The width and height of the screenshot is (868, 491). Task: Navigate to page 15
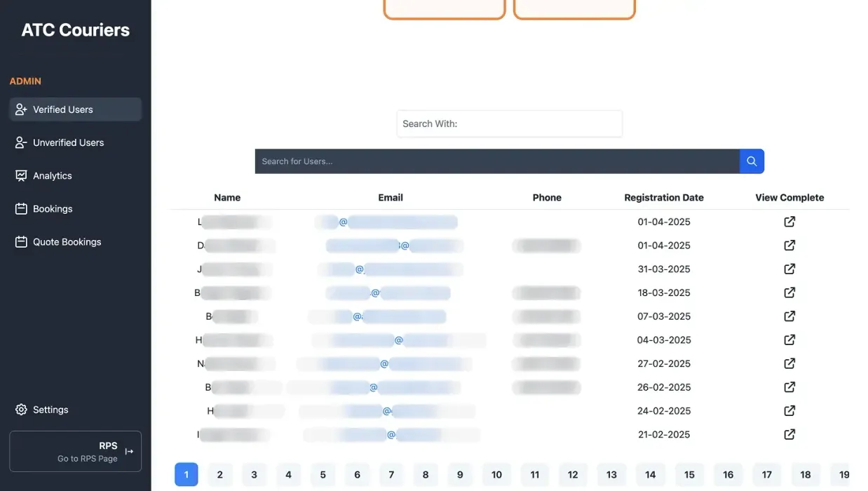689,475
